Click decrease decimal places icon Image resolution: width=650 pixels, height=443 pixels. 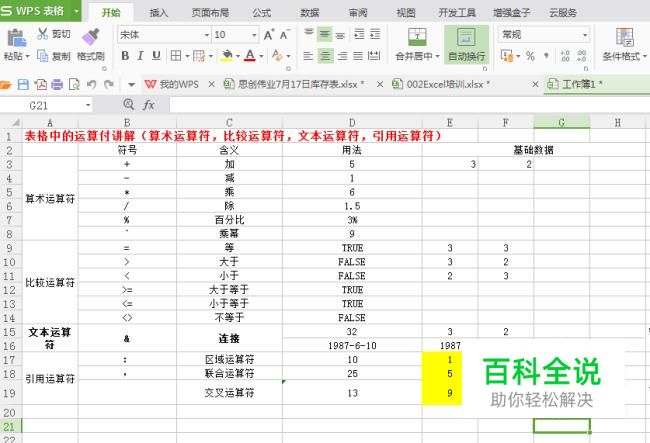tap(582, 56)
